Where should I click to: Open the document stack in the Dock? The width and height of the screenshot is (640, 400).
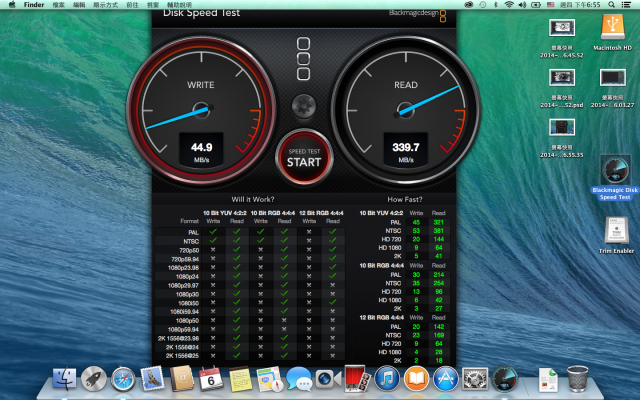coord(548,380)
